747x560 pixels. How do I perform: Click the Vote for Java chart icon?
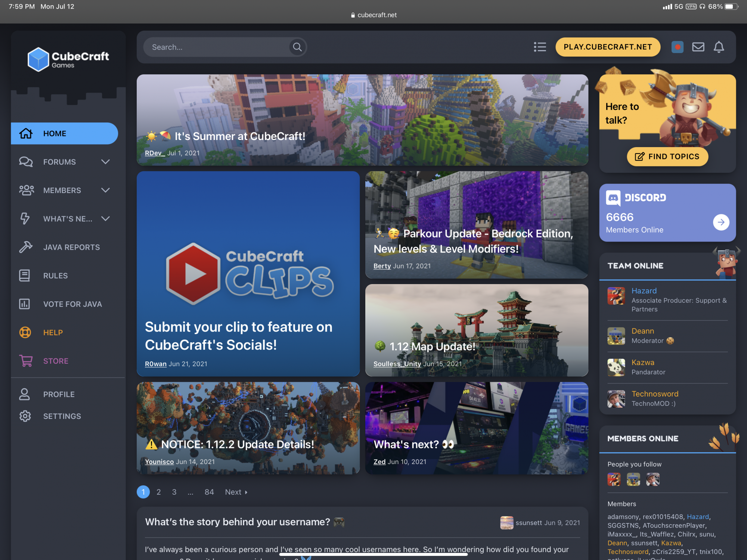[25, 304]
